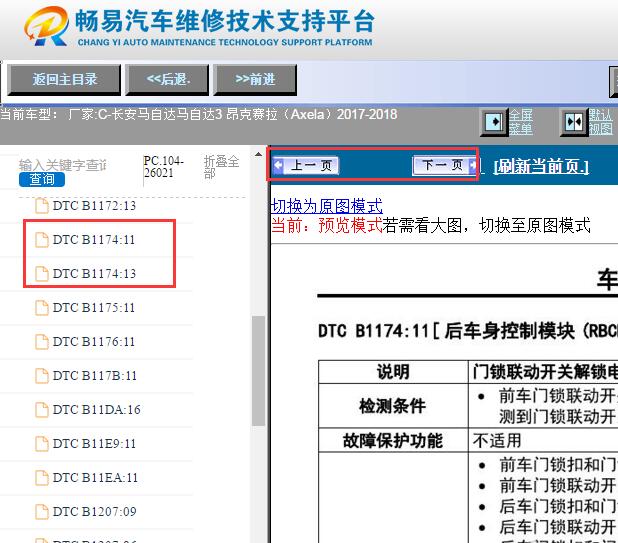Screen dimensions: 618x543
Task: Click the 返回主目录 button
Action: coord(64,80)
